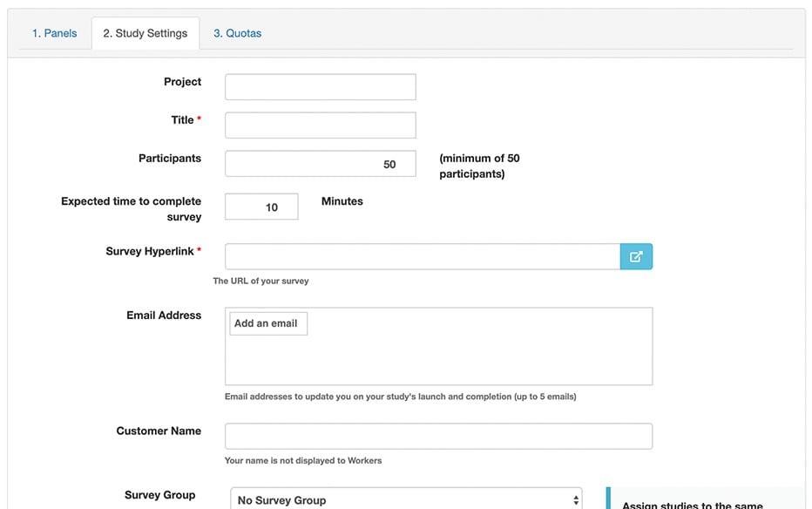
Task: Click the Survey Hyperlink URL field
Action: pyautogui.click(x=422, y=256)
